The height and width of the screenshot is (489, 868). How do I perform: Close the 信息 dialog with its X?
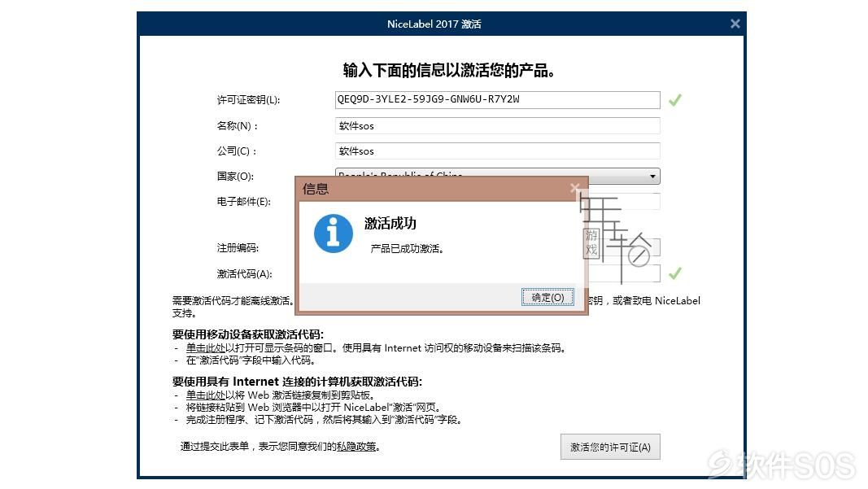(x=574, y=188)
